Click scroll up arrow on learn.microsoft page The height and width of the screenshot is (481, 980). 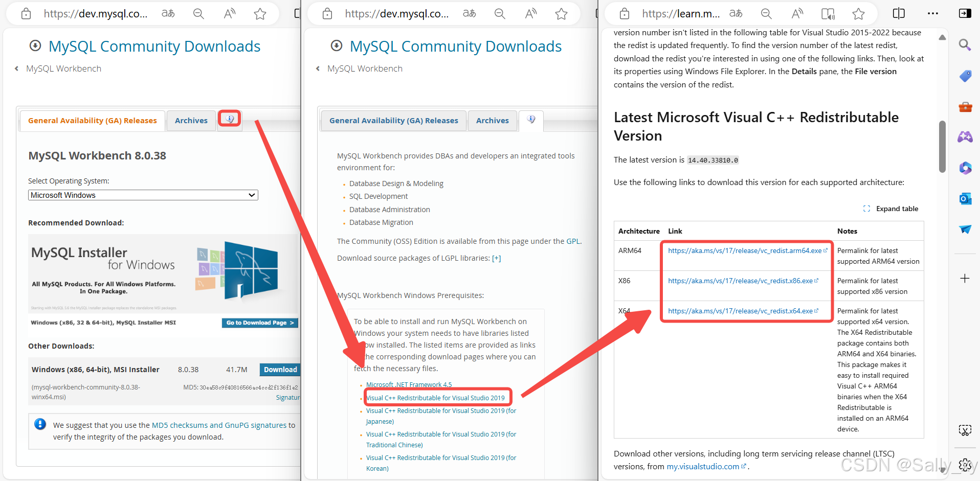coord(942,37)
